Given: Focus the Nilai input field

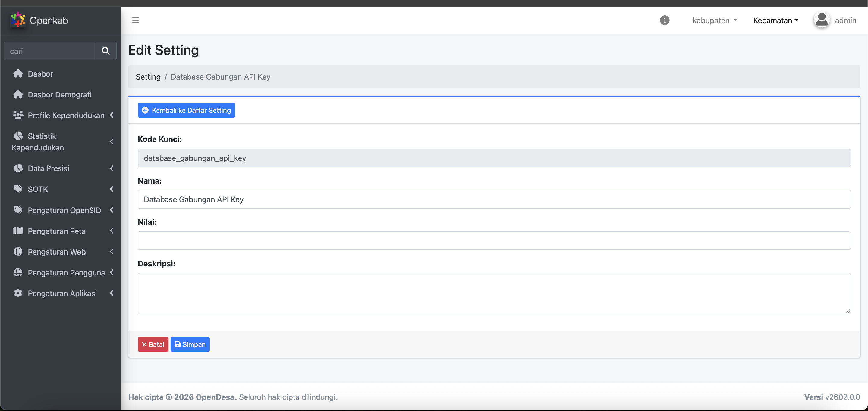Looking at the screenshot, I should coord(494,240).
